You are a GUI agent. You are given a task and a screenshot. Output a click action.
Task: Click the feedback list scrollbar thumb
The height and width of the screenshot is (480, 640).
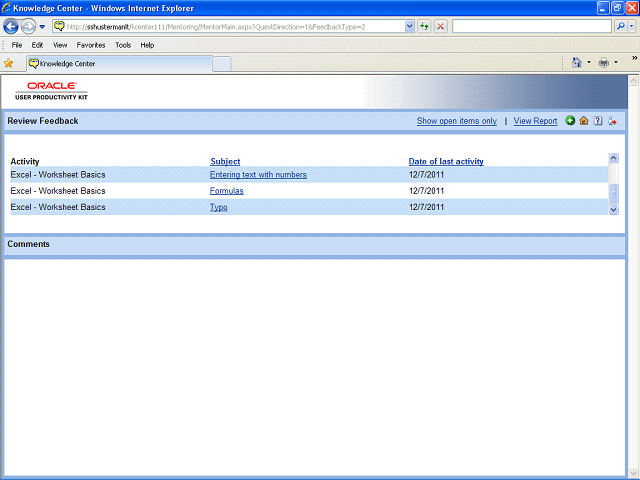coord(613,193)
